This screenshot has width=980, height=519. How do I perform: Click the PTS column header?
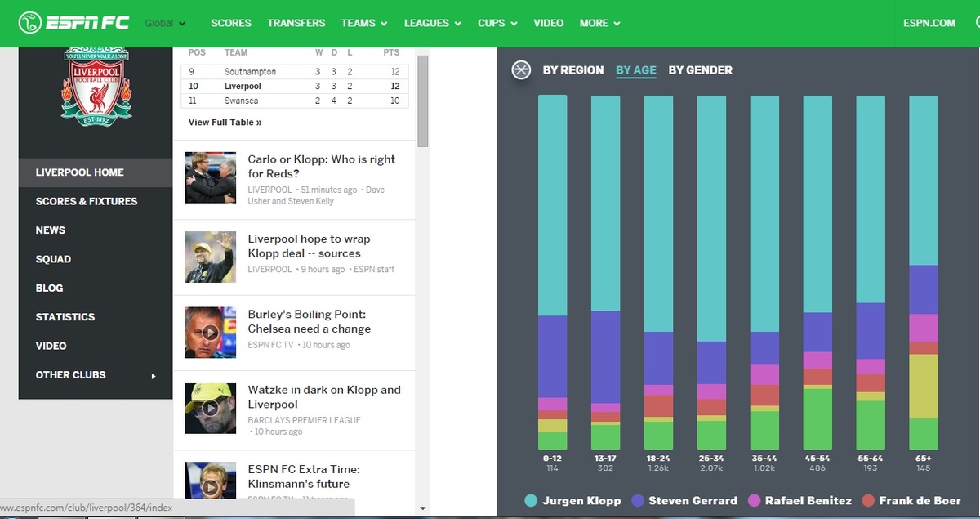(x=391, y=52)
